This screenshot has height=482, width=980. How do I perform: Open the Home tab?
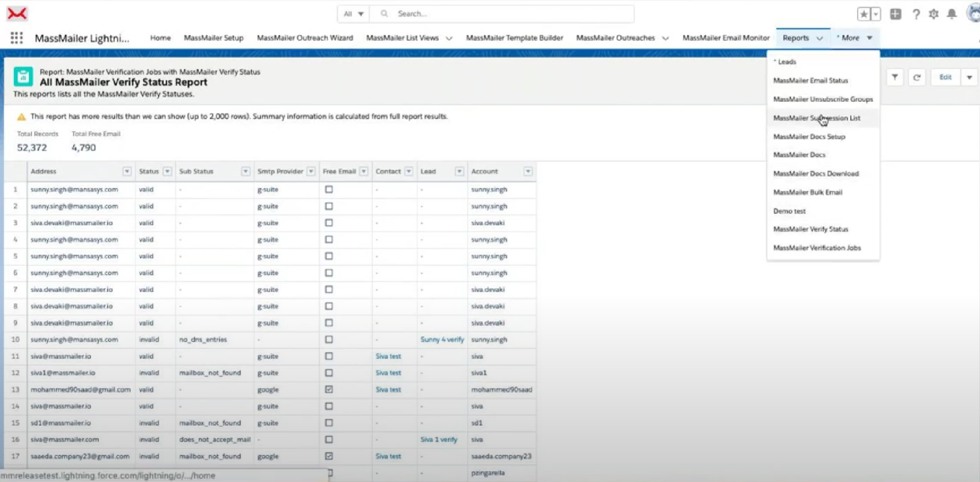pyautogui.click(x=160, y=38)
